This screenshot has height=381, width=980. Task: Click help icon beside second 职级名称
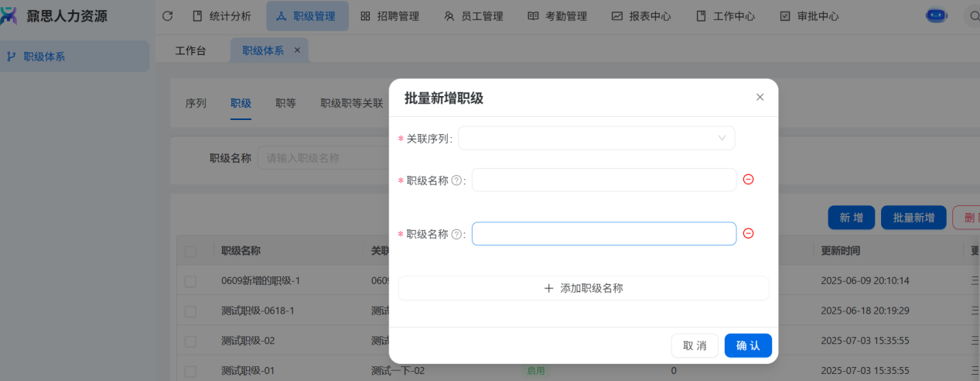[x=456, y=235]
